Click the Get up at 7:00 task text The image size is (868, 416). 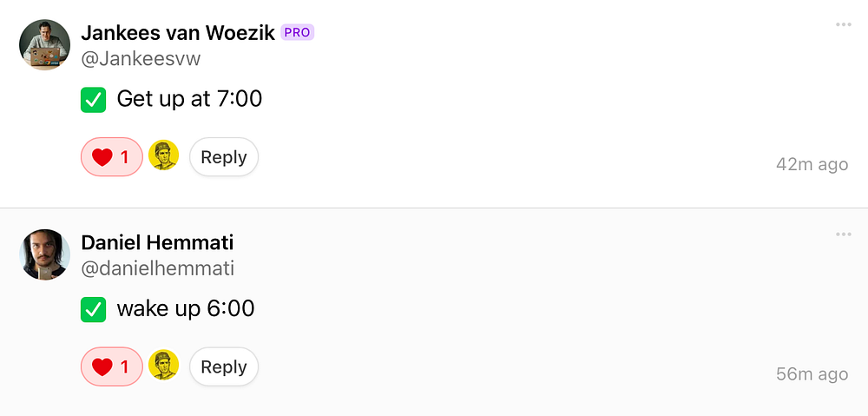[189, 99]
